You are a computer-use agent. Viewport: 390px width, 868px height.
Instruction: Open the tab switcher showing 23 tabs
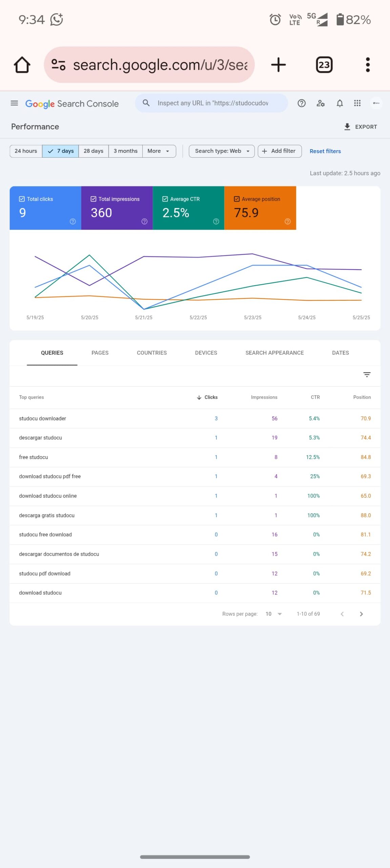[x=324, y=64]
